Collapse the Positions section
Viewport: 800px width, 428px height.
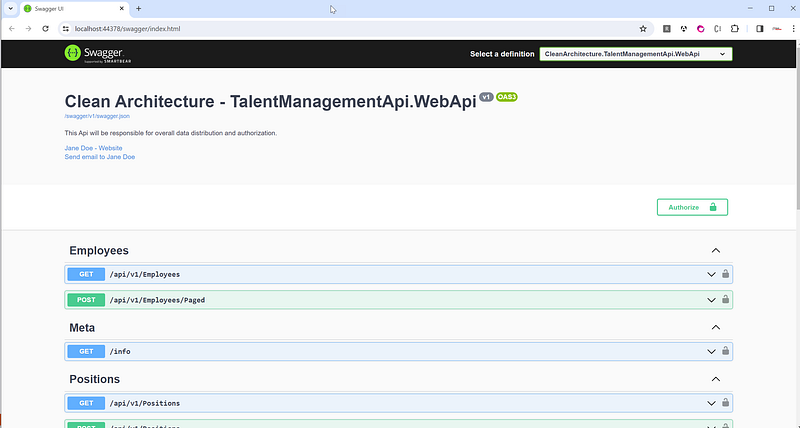coord(716,379)
